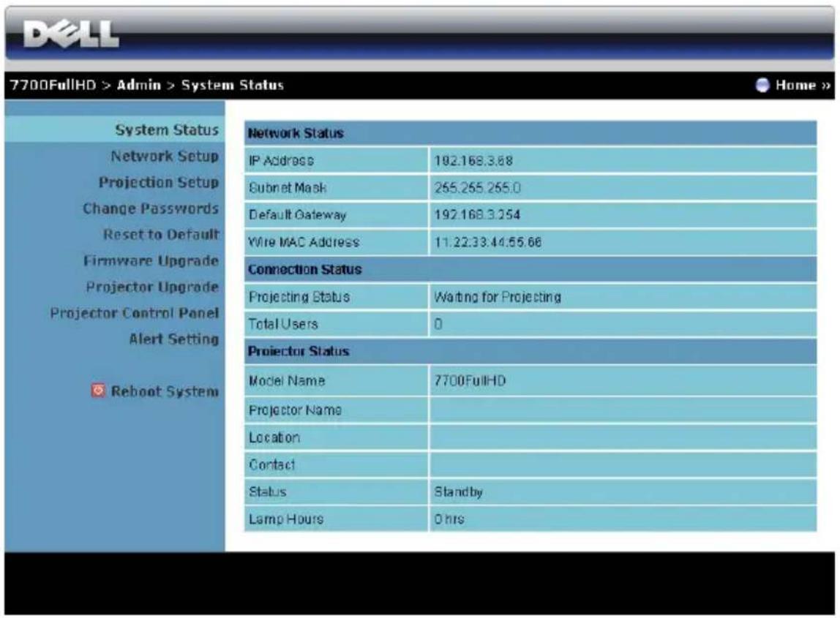Select the MAC address 11:22:33:44:55:66
This screenshot has height=618, width=840.
click(x=488, y=242)
